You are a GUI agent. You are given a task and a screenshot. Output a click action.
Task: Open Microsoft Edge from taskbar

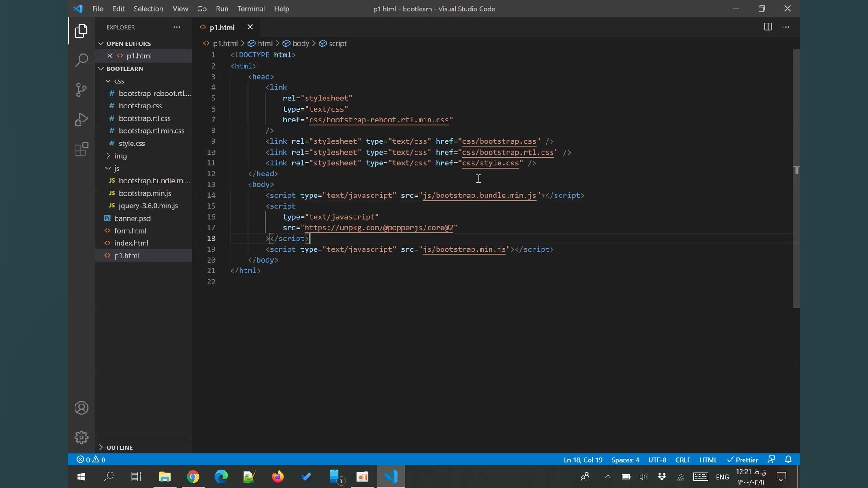point(221,477)
